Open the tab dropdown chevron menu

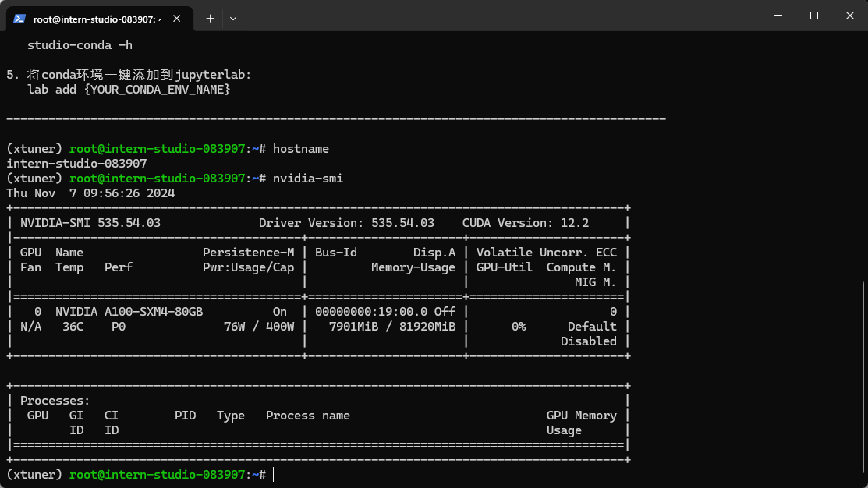(233, 16)
